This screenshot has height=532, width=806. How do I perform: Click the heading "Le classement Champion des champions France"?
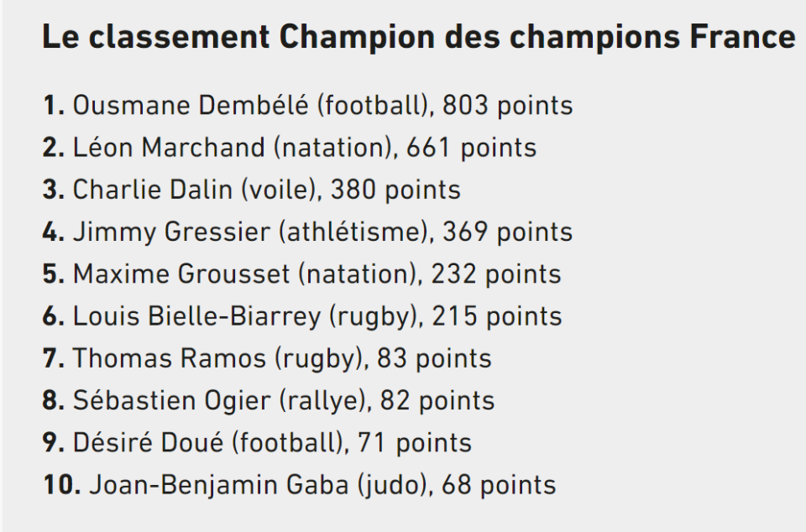(x=418, y=38)
